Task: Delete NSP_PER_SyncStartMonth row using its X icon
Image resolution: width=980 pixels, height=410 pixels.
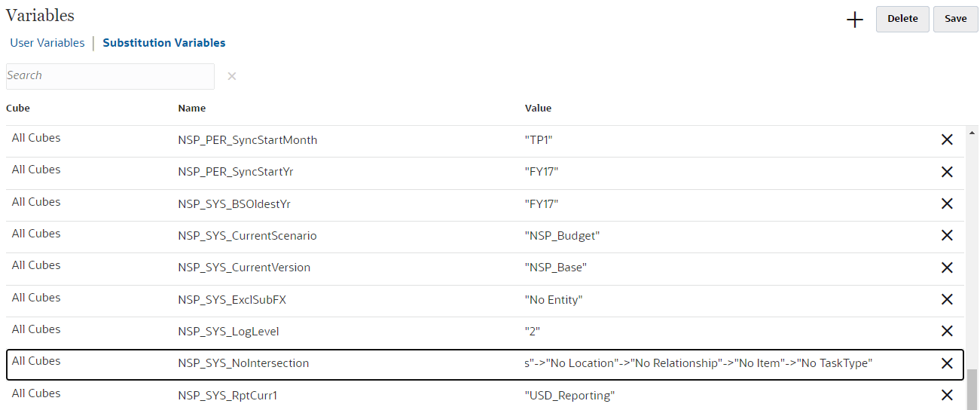Action: click(x=947, y=140)
